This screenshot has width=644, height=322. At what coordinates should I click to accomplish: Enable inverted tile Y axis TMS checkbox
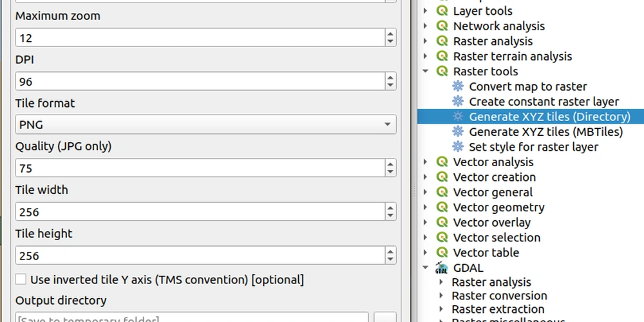21,279
